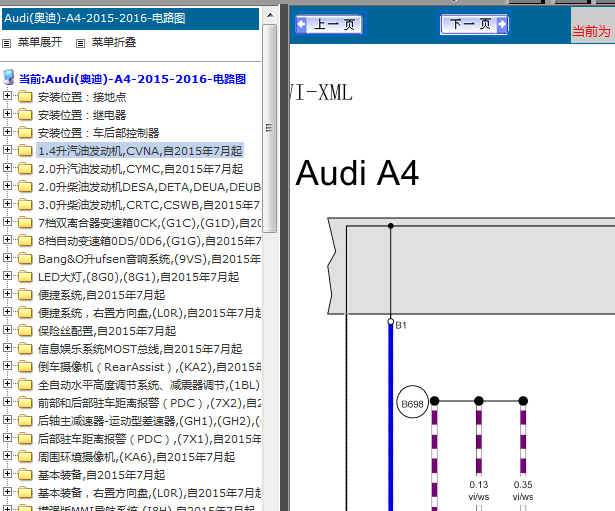The width and height of the screenshot is (615, 511).
Task: Select tree item 安装位置：接地点
Action: coord(82,97)
